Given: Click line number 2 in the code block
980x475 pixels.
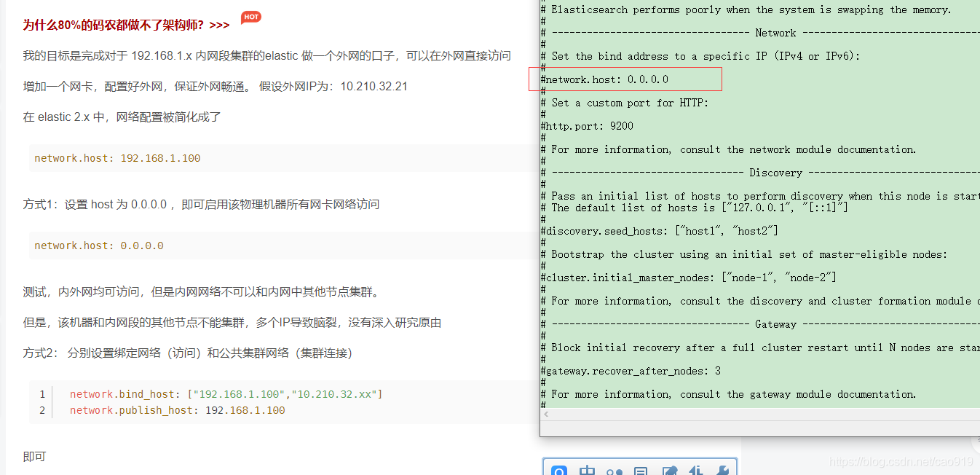Looking at the screenshot, I should click(x=42, y=410).
